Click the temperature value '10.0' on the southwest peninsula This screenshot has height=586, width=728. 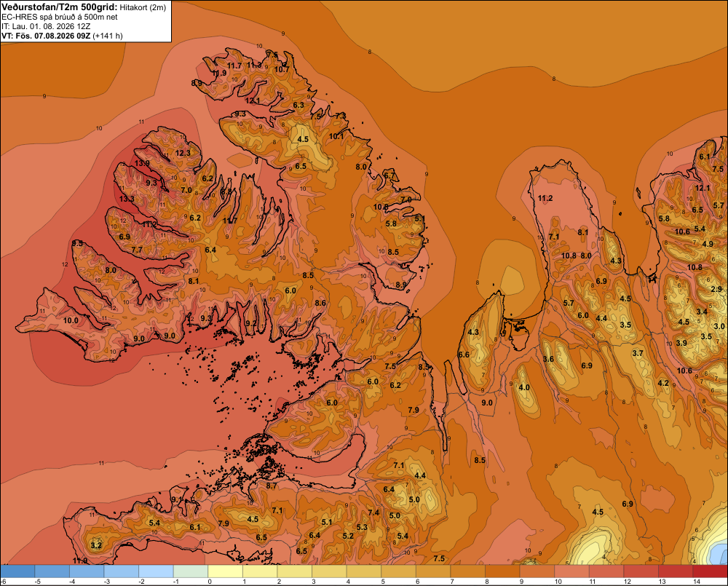[71, 320]
